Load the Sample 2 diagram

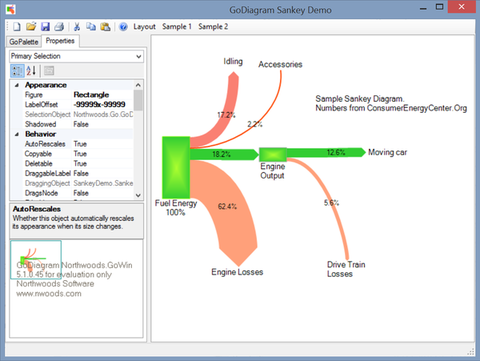point(213,27)
